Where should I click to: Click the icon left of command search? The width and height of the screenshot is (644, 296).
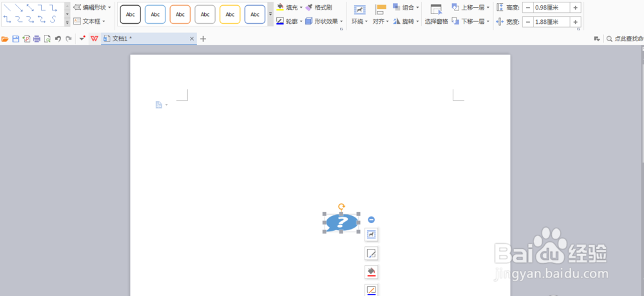[x=597, y=39]
